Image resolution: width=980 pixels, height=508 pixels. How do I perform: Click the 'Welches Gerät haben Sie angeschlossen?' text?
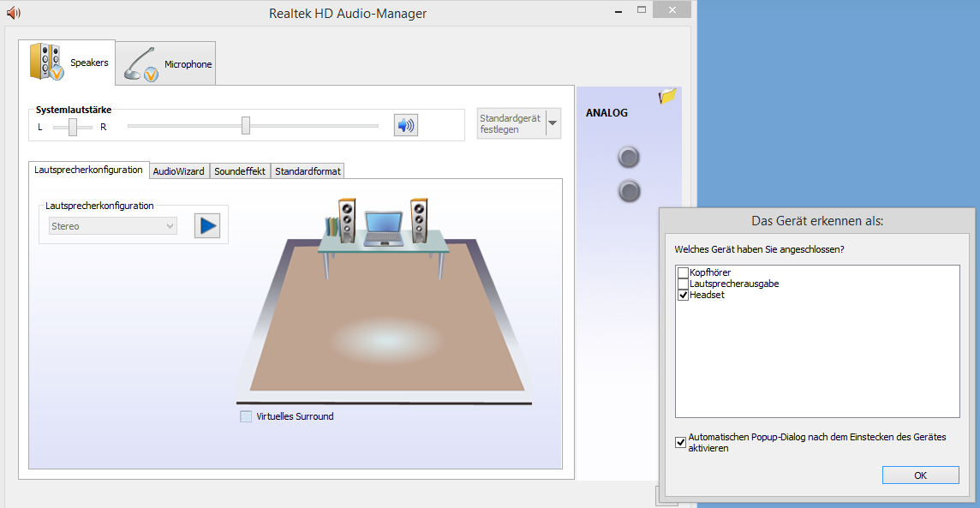(759, 249)
